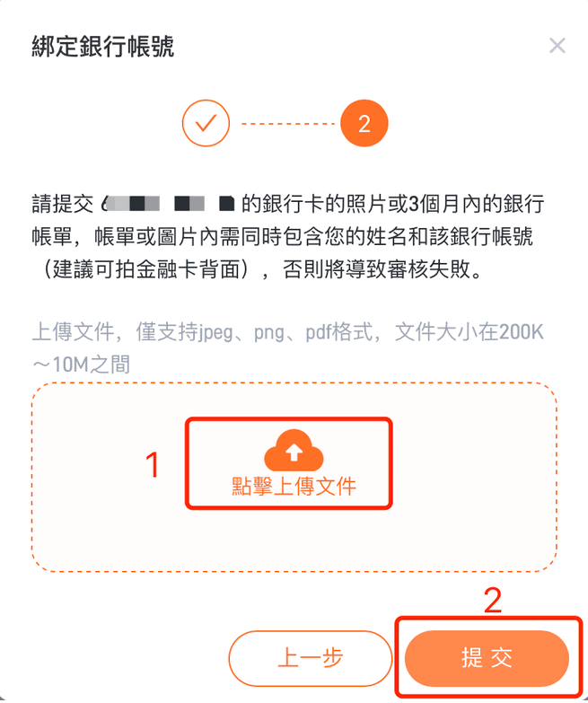588x703 pixels.
Task: Click the blurred account holder name
Action: (168, 204)
